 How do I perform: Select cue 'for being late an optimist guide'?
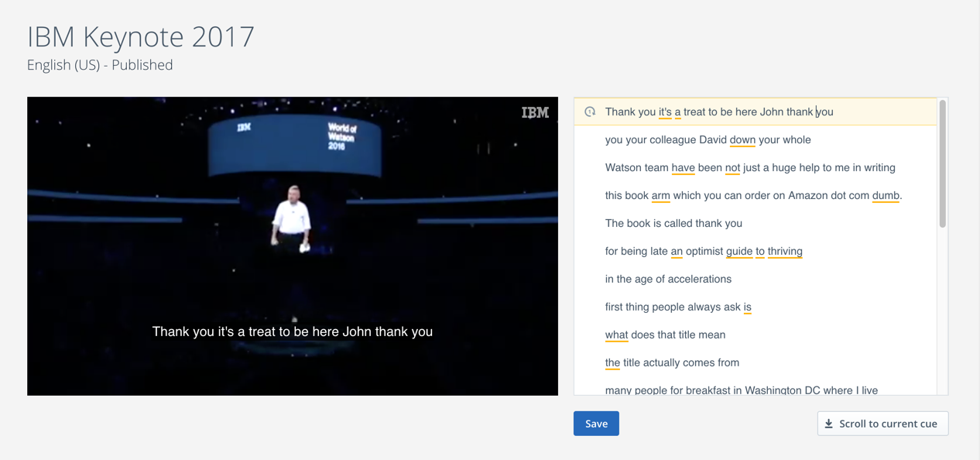tap(756, 251)
